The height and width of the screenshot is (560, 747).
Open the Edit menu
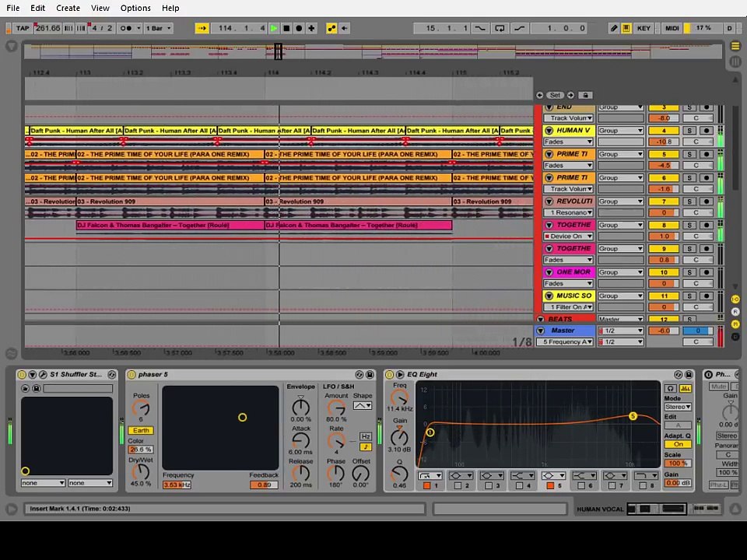37,8
